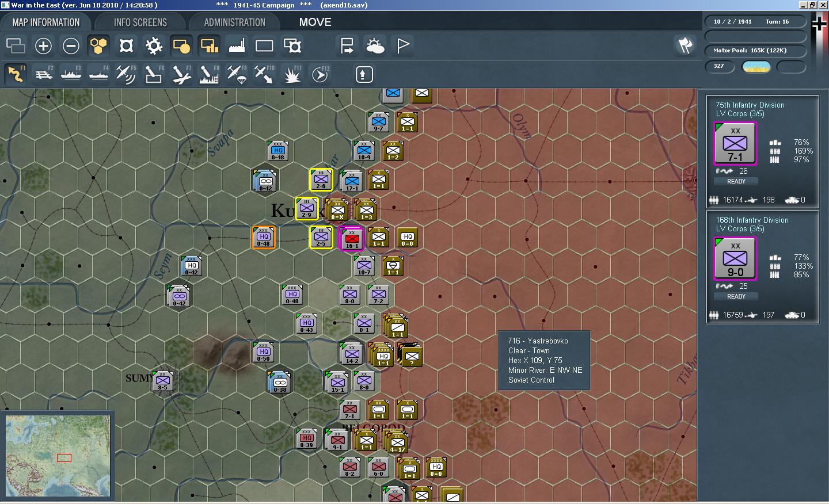Select the F2 rail move mode icon

tap(43, 74)
